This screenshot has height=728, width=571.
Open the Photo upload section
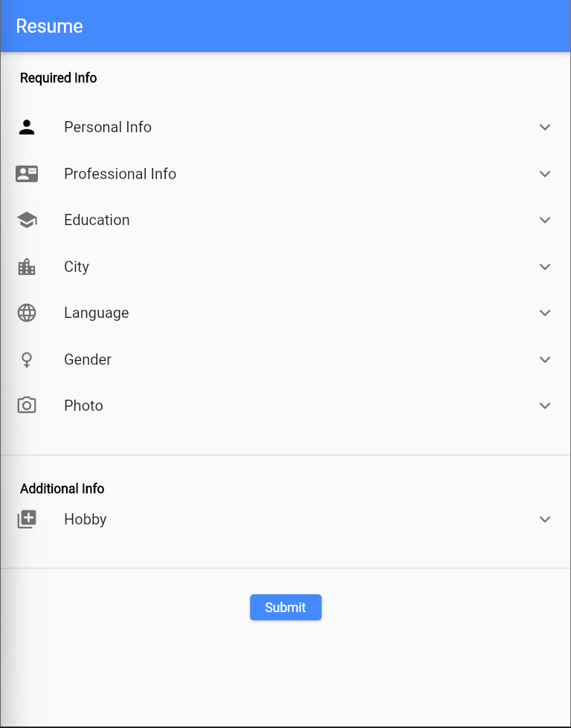pos(545,406)
